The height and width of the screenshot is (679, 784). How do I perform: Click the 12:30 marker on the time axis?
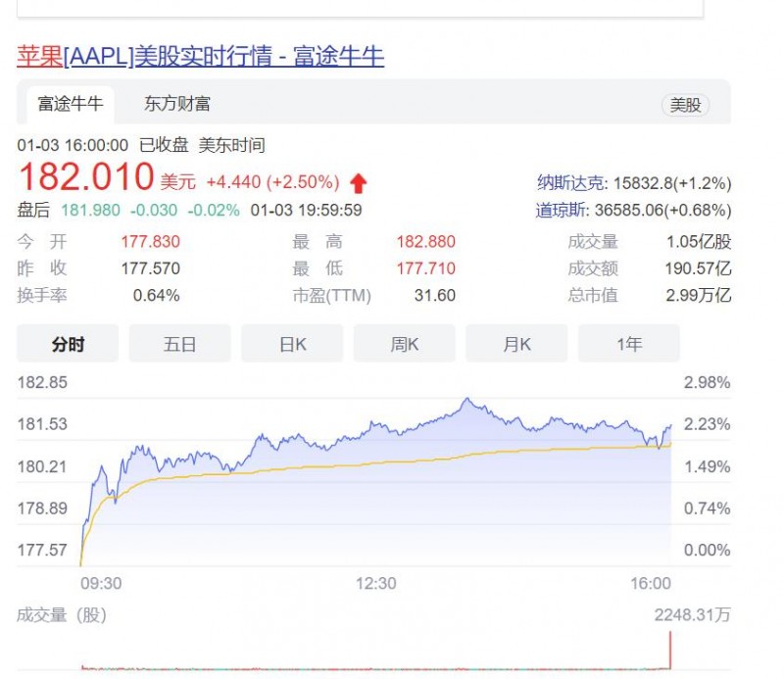(x=375, y=583)
